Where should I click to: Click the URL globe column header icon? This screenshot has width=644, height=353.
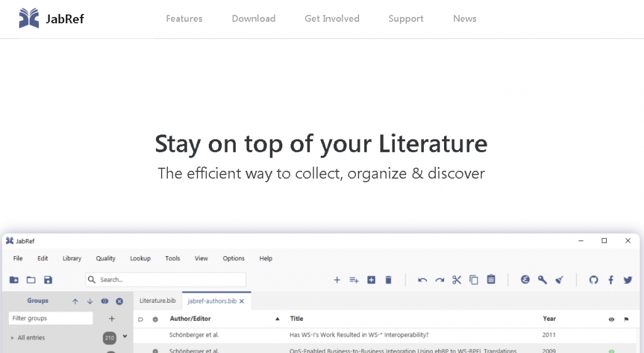[x=155, y=319]
